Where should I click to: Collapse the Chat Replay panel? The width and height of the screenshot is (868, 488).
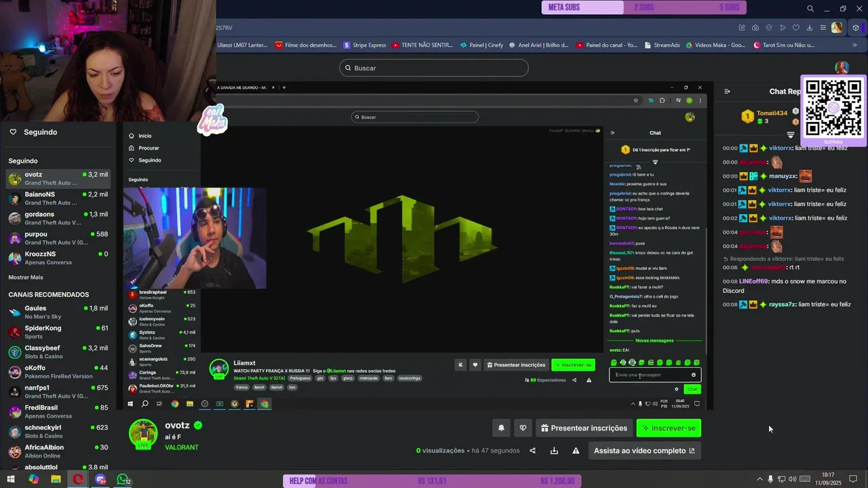727,91
